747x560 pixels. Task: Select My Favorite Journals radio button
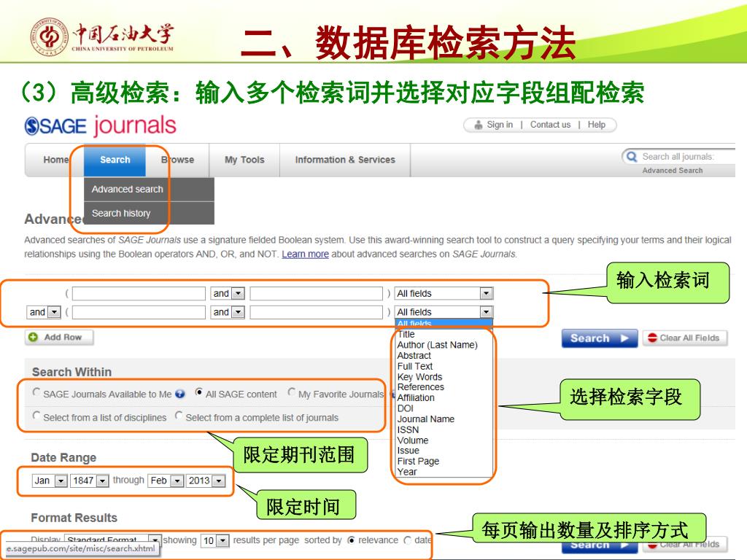click(292, 392)
